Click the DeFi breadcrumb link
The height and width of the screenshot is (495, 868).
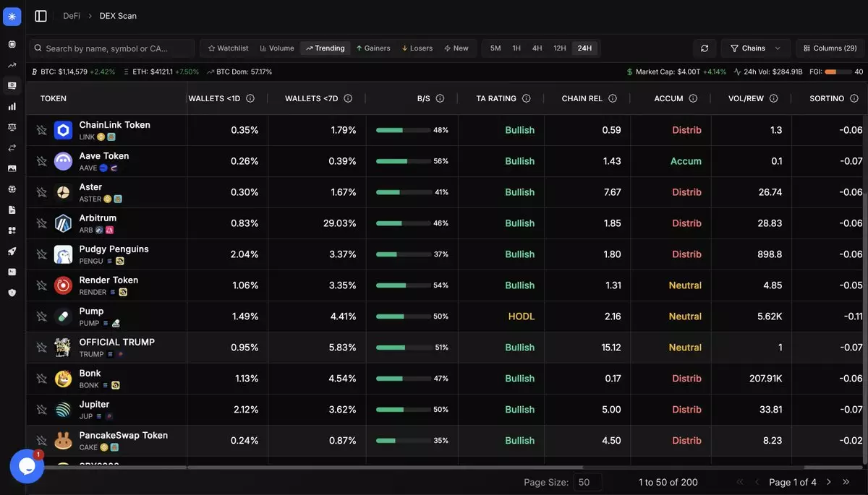coord(72,16)
